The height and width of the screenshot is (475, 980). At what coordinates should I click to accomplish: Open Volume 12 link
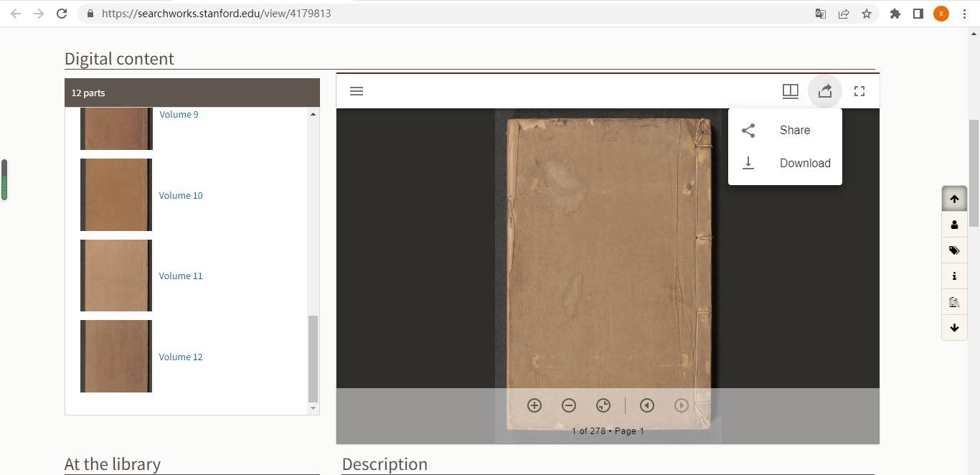[x=181, y=357]
